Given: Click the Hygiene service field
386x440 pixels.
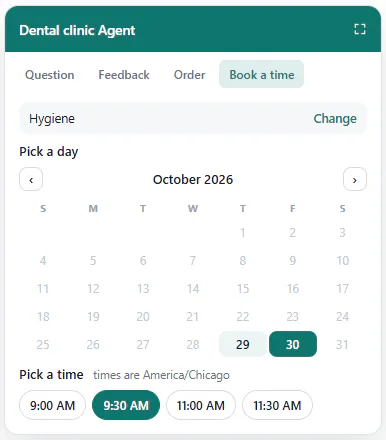Looking at the screenshot, I should pyautogui.click(x=193, y=119).
